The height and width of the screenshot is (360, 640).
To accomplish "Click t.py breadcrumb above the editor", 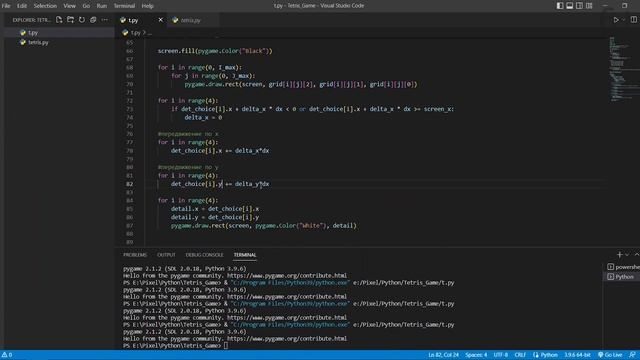I will (136, 33).
